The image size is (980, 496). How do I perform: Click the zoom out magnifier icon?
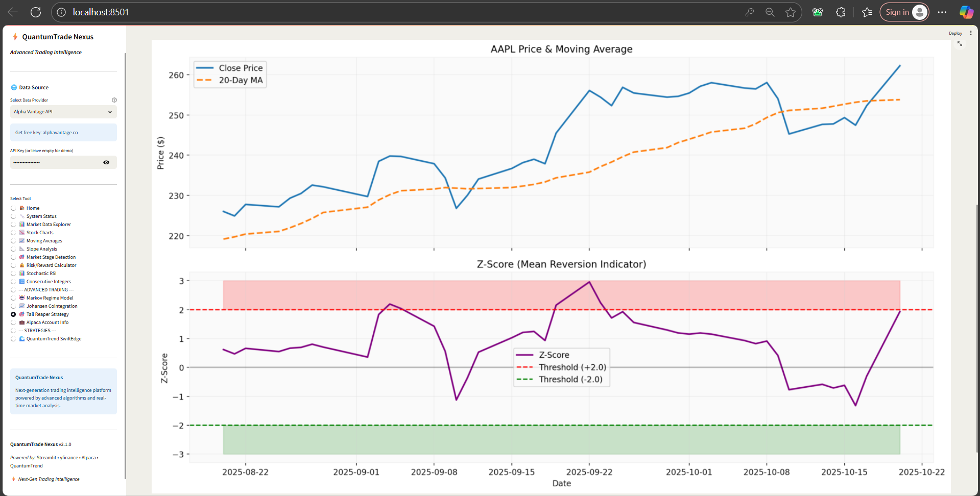coord(770,12)
